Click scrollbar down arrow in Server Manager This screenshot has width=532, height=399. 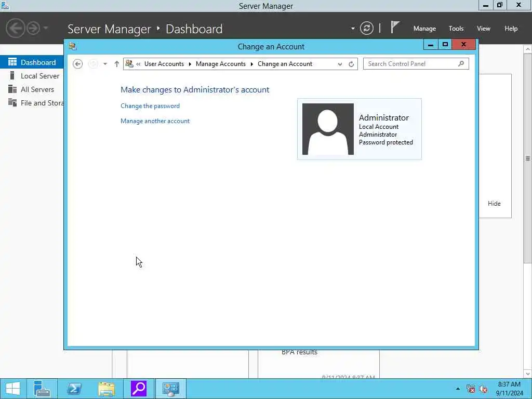[528, 374]
